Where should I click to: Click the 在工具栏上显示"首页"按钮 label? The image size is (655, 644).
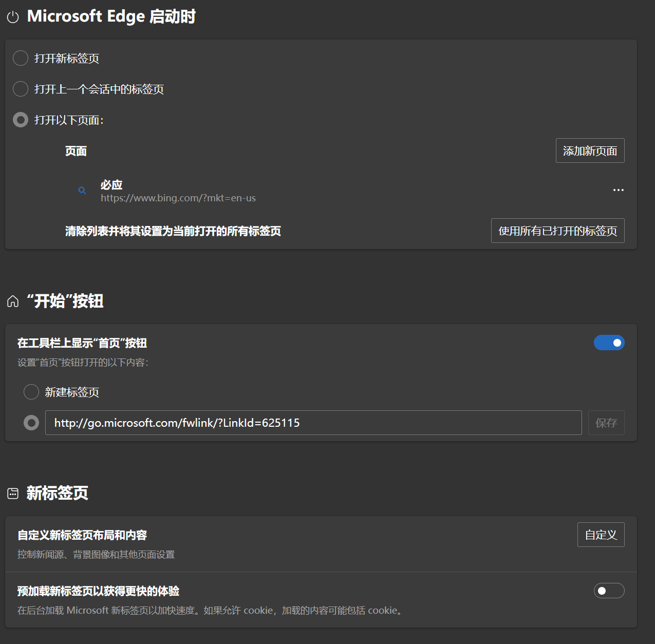pyautogui.click(x=82, y=343)
